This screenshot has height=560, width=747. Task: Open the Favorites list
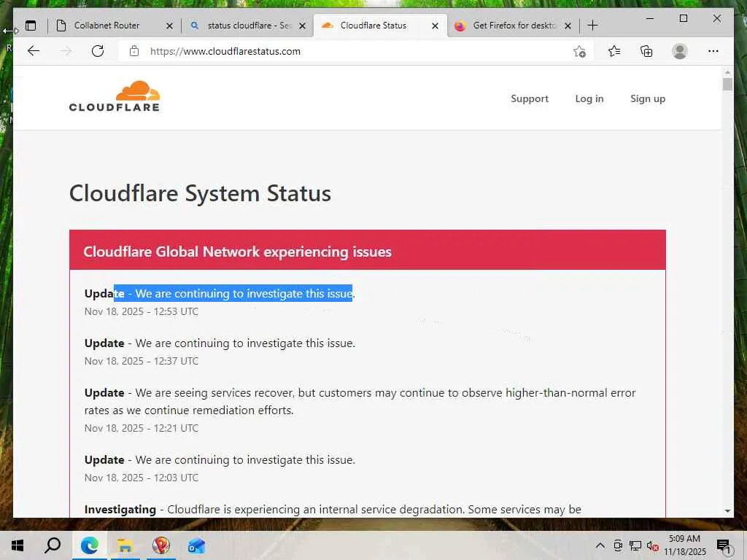tap(614, 51)
